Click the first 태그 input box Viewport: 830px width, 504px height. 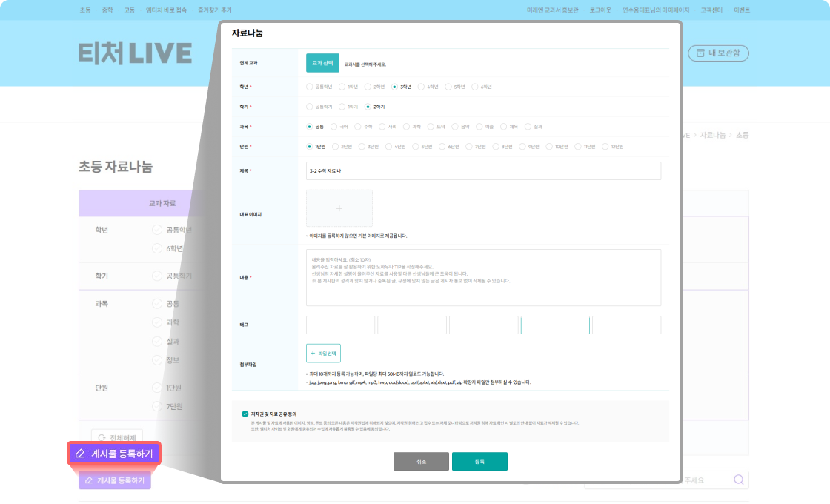340,325
